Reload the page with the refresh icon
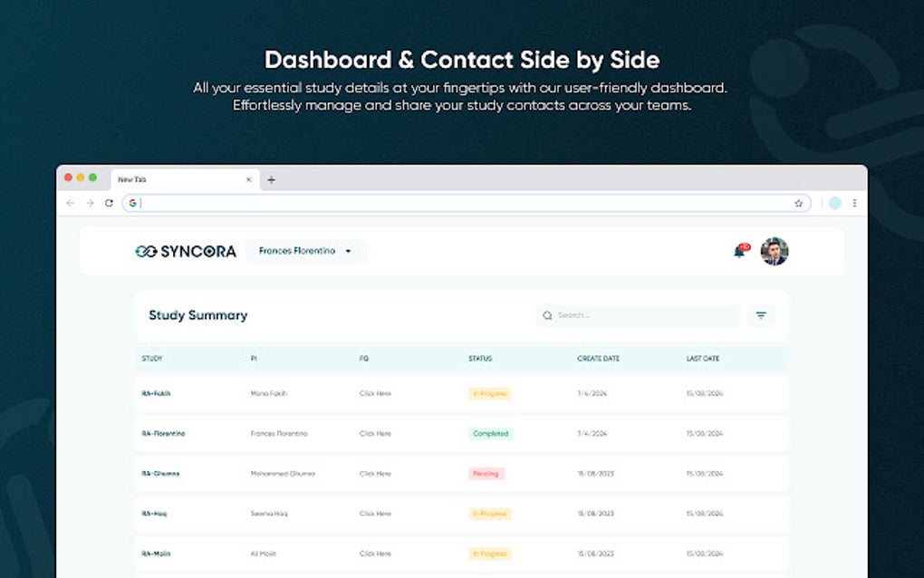This screenshot has width=924, height=578. pyautogui.click(x=109, y=203)
